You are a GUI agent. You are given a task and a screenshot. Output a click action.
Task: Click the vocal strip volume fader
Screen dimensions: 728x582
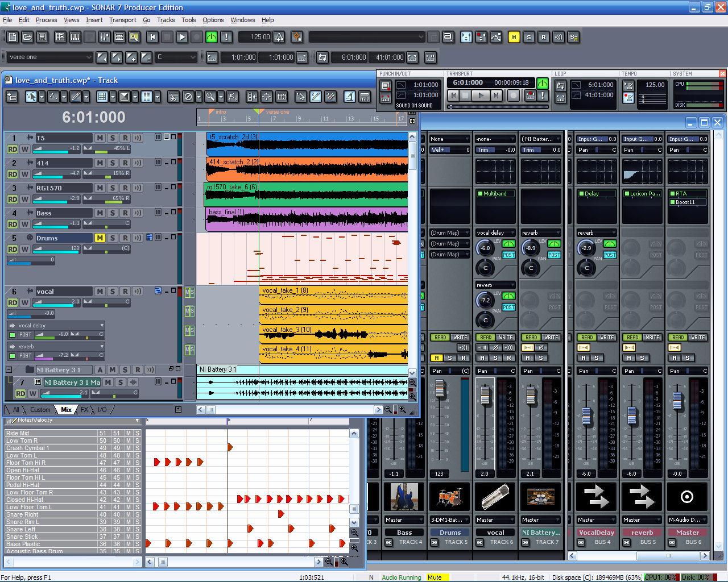[x=485, y=396]
